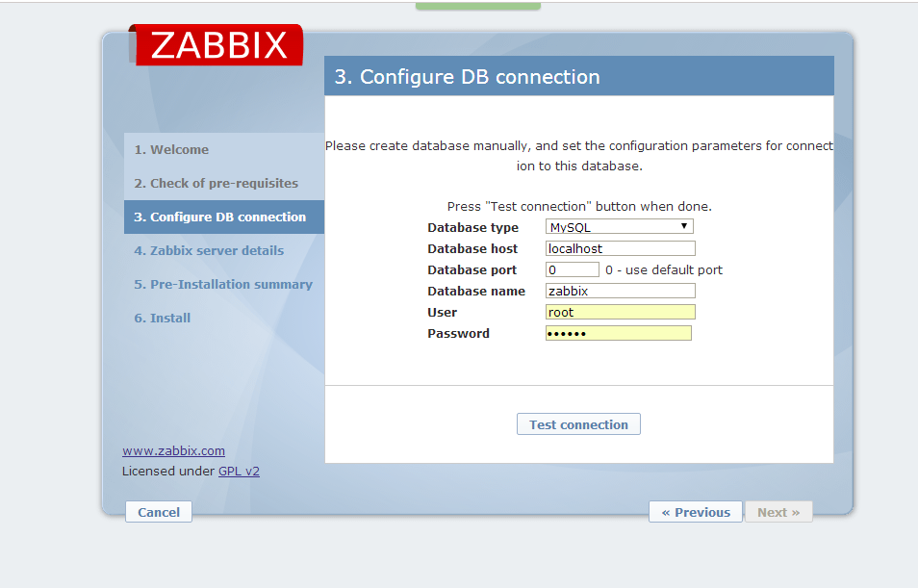Image resolution: width=918 pixels, height=588 pixels.
Task: Open the Database type dropdown
Action: (620, 227)
